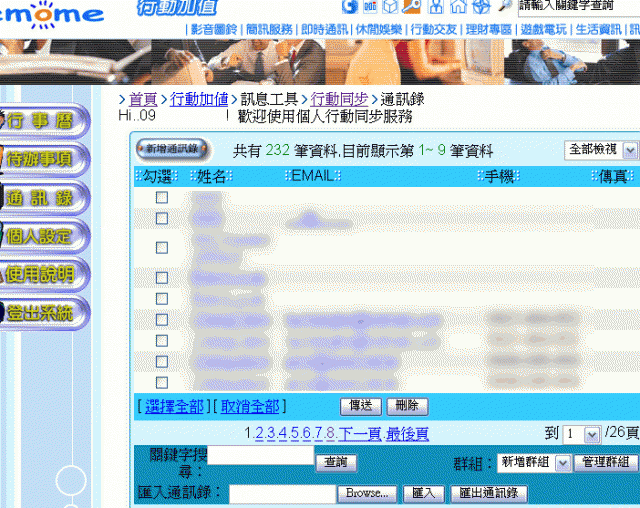Tick the second contact row checkbox
This screenshot has height=508, width=640.
162,218
